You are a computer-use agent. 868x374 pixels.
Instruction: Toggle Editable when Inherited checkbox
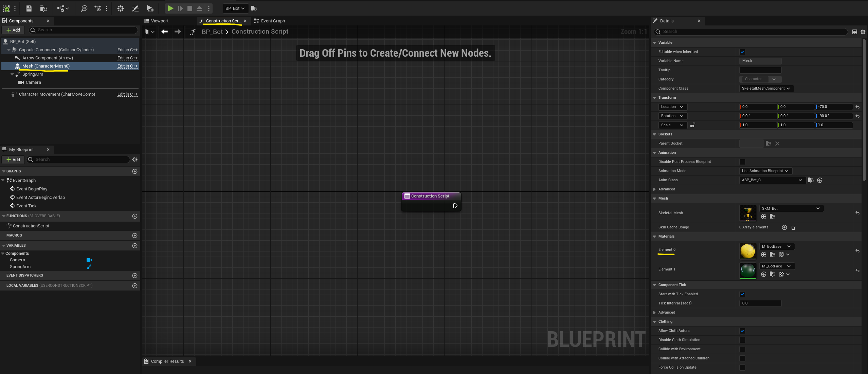[x=742, y=52]
